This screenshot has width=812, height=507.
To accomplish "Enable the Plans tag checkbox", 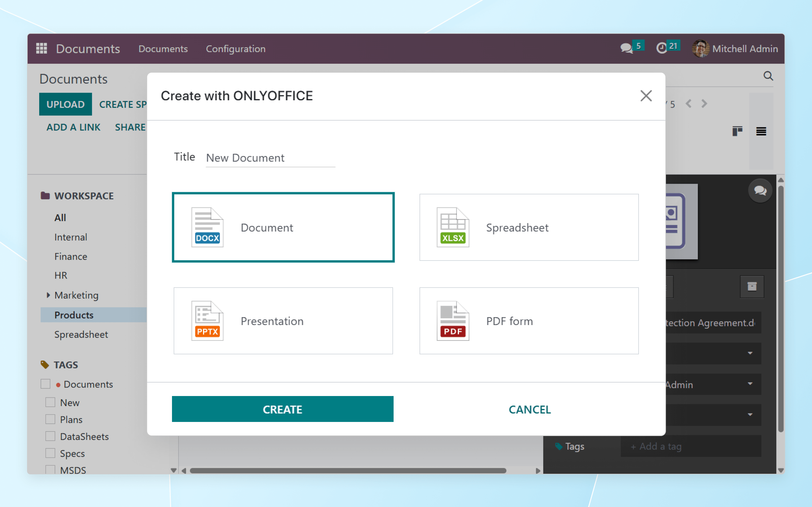I will (x=50, y=419).
